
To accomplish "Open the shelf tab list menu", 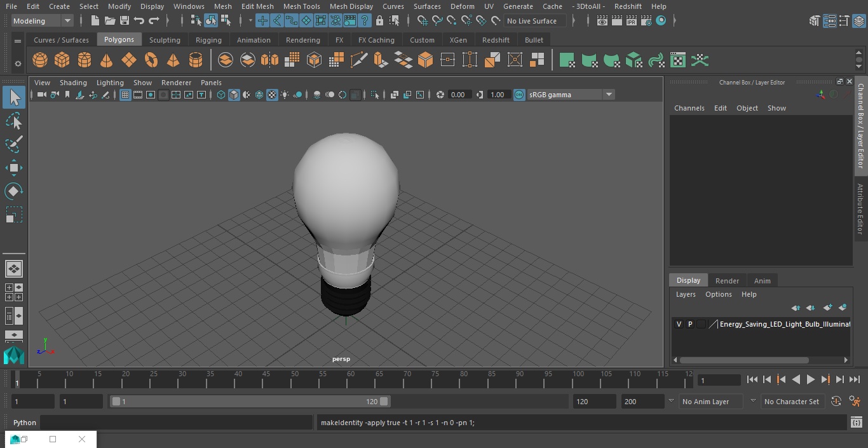I will (18, 41).
